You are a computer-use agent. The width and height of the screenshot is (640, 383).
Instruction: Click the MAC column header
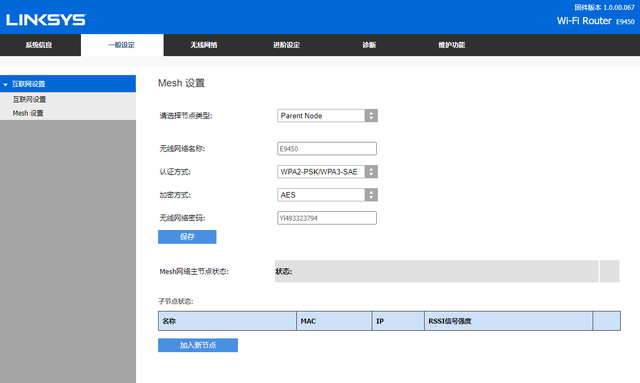tap(334, 321)
